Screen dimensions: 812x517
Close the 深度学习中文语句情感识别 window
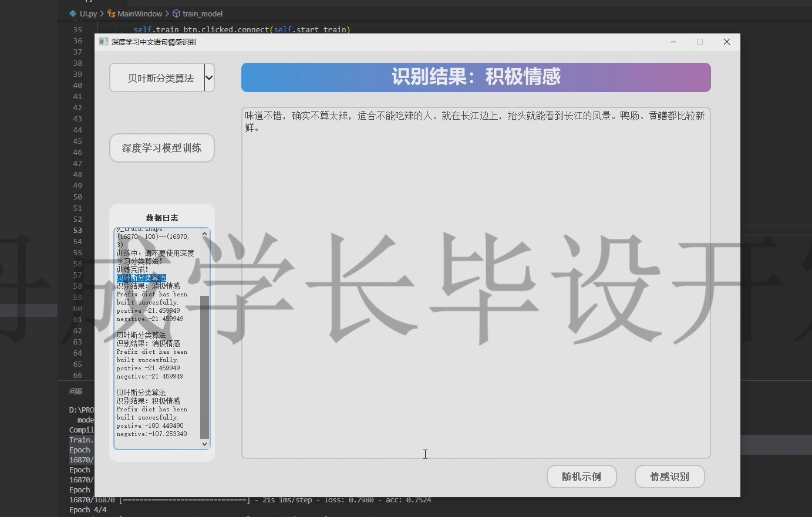pos(727,42)
